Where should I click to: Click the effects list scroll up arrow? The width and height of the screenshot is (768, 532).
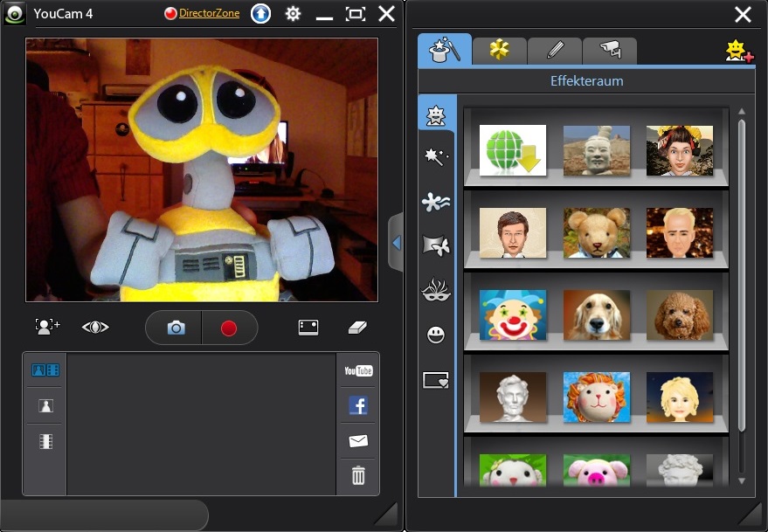(742, 112)
